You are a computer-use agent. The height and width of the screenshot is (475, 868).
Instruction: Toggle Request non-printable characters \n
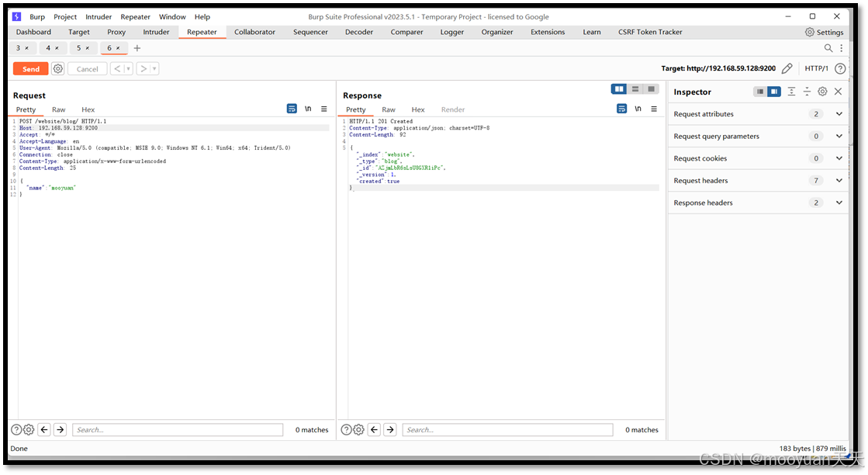pos(308,109)
